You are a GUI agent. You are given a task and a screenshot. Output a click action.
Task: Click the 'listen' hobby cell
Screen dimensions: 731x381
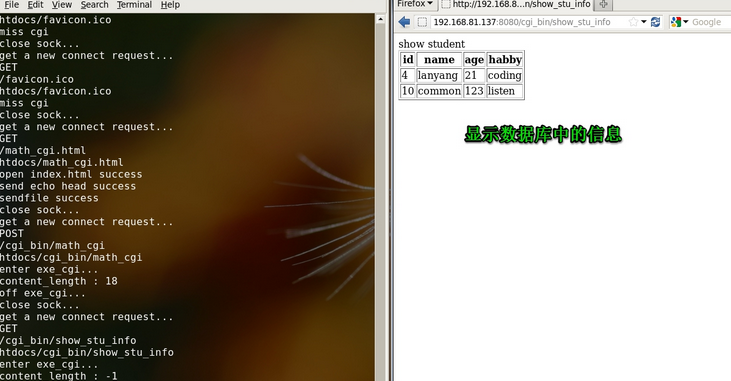tap(505, 91)
